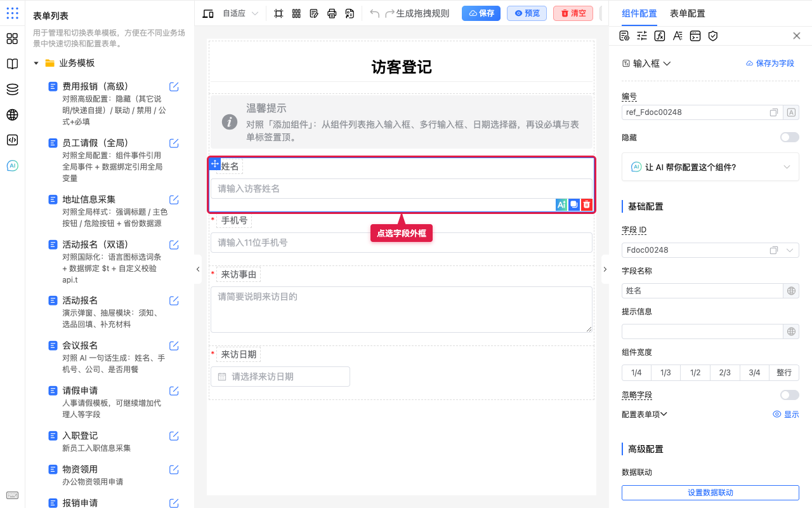Delete the selected 姓名 field
The height and width of the screenshot is (508, 812).
coord(587,204)
